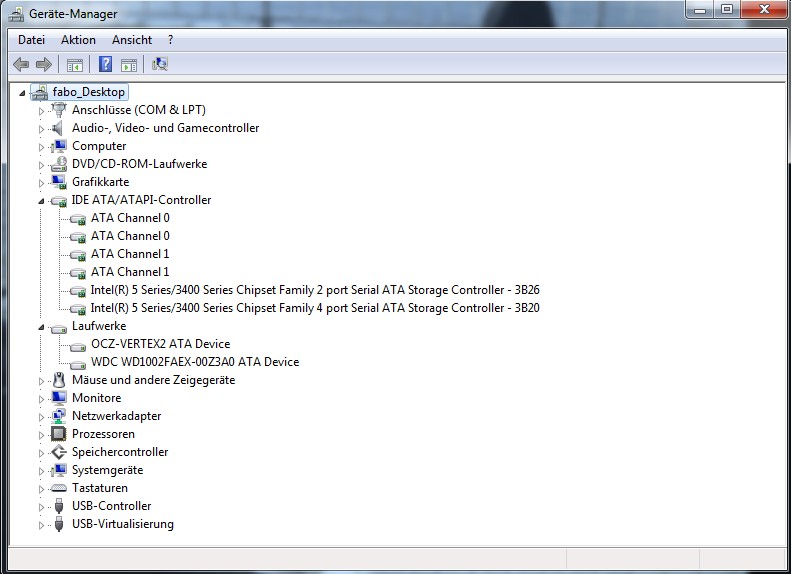Image resolution: width=791 pixels, height=574 pixels.
Task: Go back with the left arrow toolbar icon
Action: click(x=21, y=64)
